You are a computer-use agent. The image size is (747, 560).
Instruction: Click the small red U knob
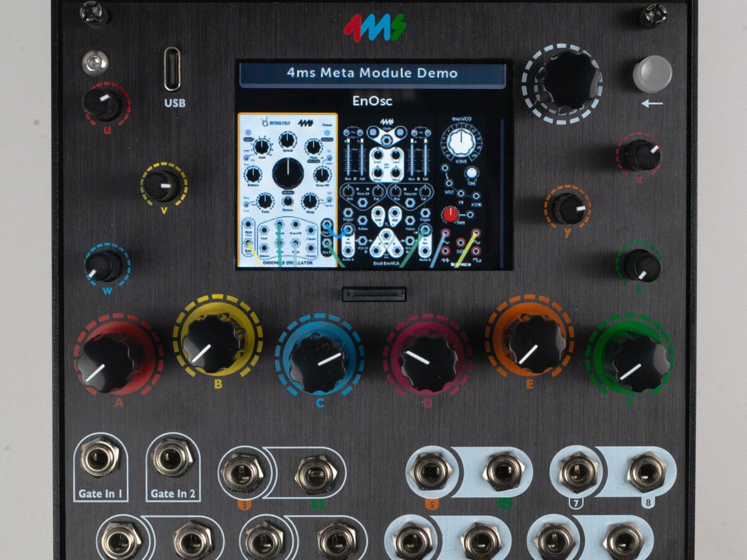103,104
